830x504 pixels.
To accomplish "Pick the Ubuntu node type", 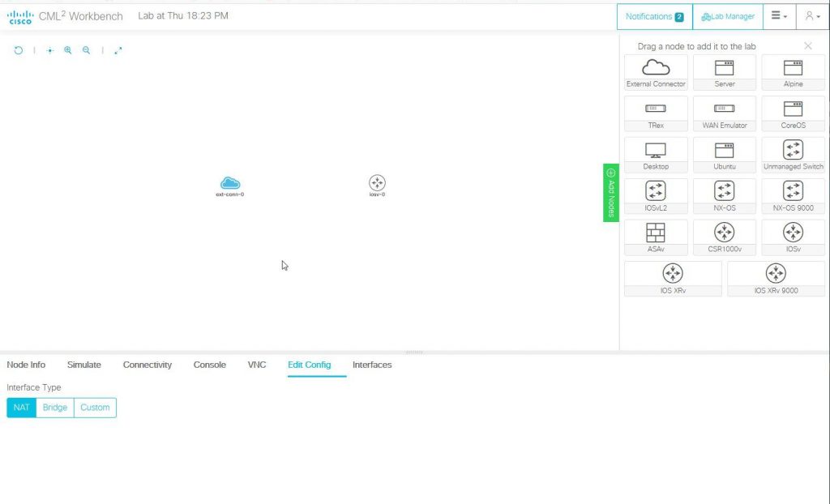I will tap(724, 155).
